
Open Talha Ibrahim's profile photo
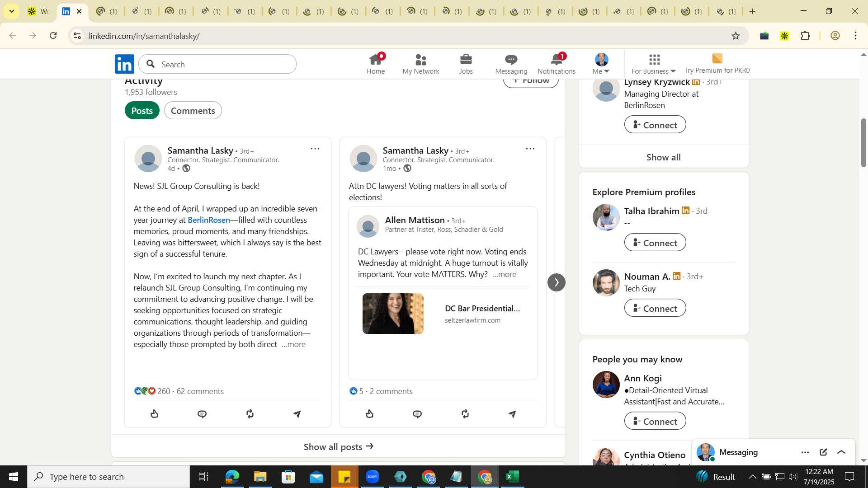tap(606, 217)
